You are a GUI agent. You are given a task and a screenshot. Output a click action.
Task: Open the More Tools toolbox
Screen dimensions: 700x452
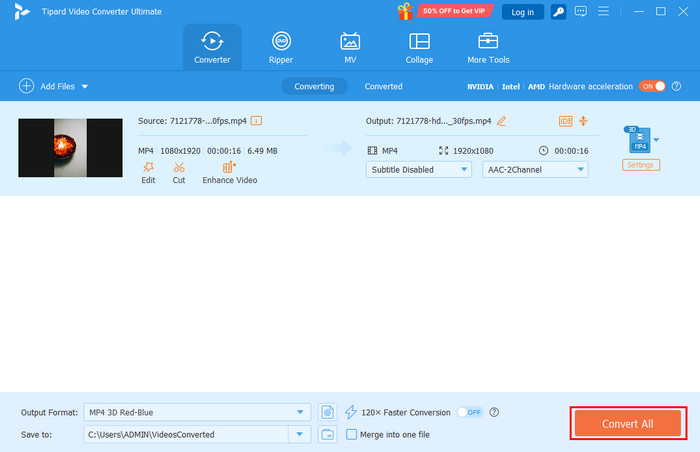[x=489, y=48]
